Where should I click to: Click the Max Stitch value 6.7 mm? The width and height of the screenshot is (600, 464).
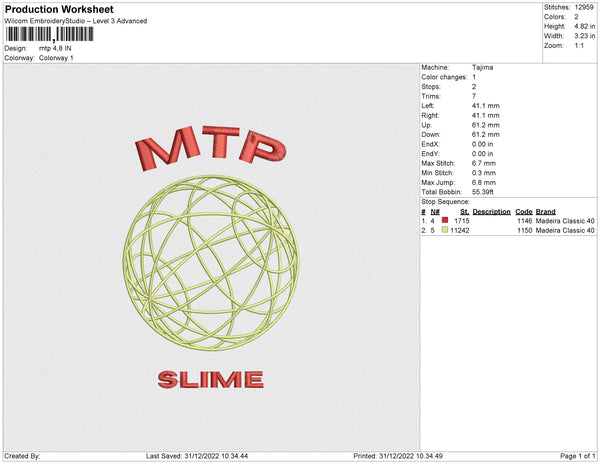pos(484,163)
